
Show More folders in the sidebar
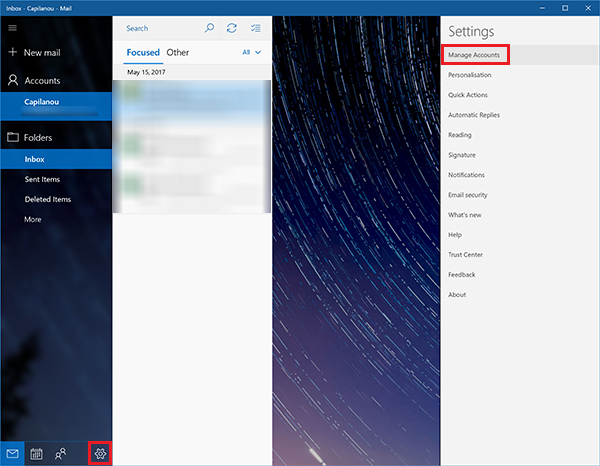[x=33, y=219]
